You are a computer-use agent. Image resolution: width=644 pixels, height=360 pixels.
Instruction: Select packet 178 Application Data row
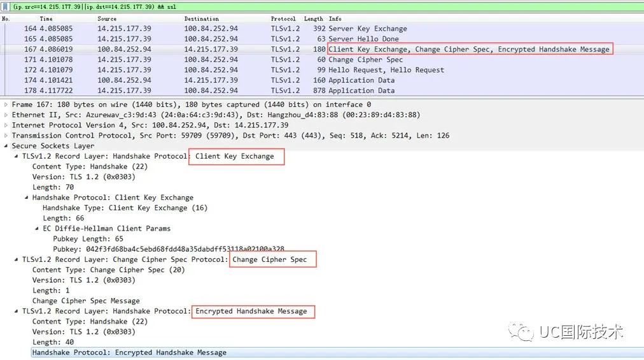(x=322, y=90)
